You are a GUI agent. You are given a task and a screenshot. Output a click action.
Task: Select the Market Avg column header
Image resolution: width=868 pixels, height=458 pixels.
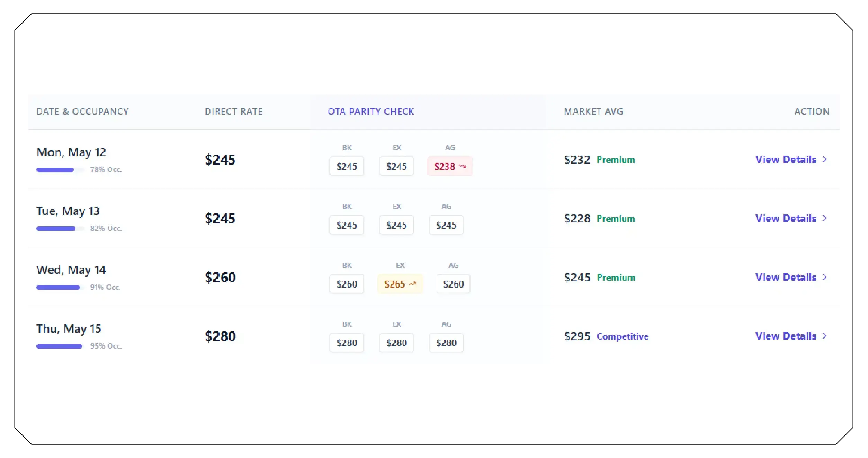point(593,112)
